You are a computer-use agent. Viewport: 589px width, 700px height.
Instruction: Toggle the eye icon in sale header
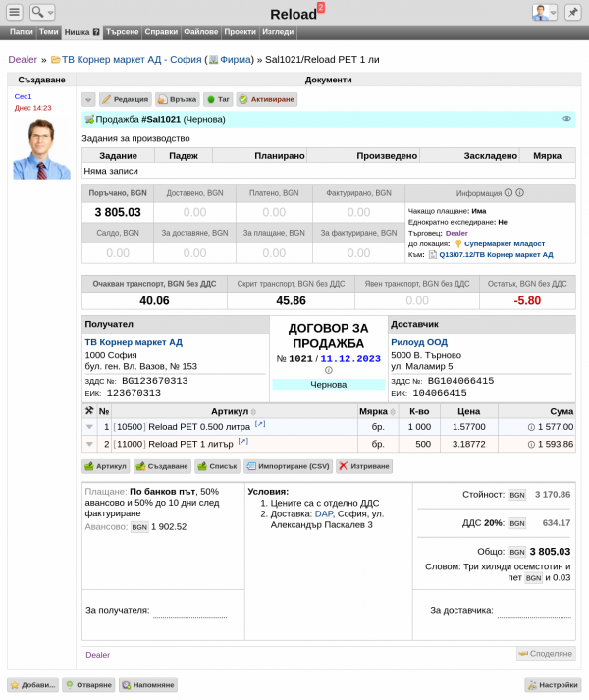(x=566, y=119)
